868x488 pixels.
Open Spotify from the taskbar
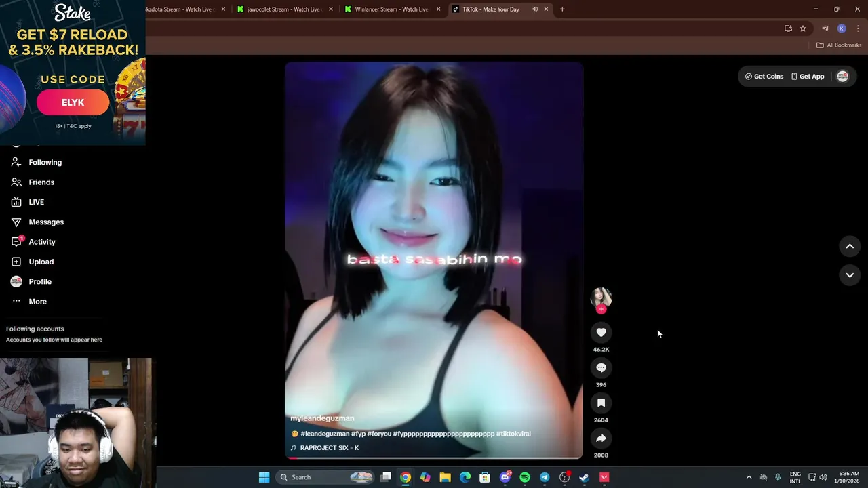(x=525, y=477)
